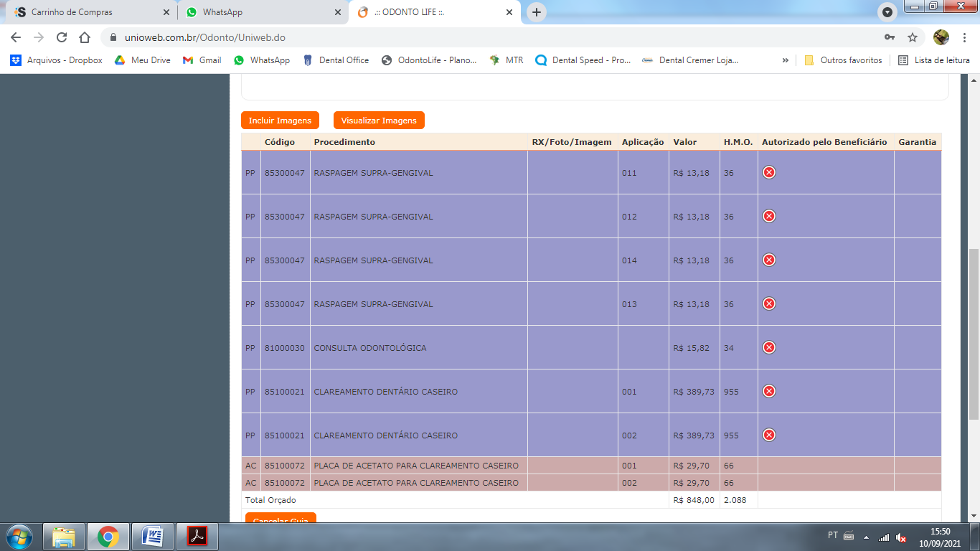Switch to Carrinho de Compras tab
Image resolution: width=980 pixels, height=551 pixels.
point(91,12)
